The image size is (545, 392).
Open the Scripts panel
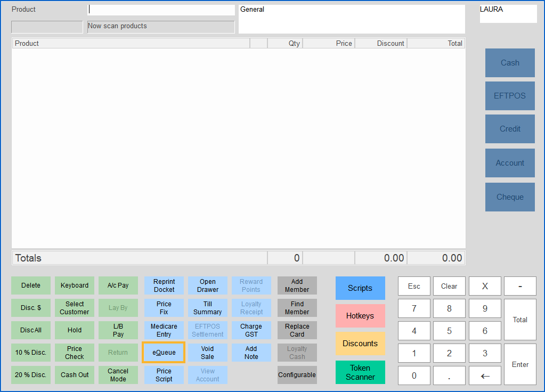pyautogui.click(x=360, y=288)
